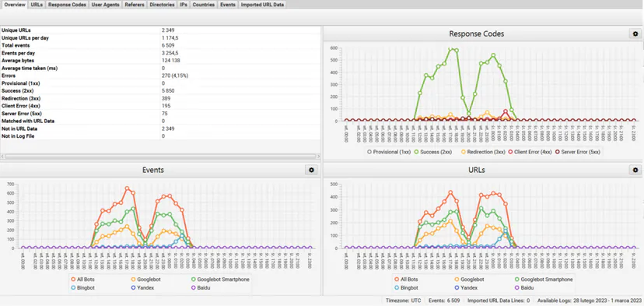644x306 pixels.
Task: Switch to the User Agents tab
Action: [106, 5]
